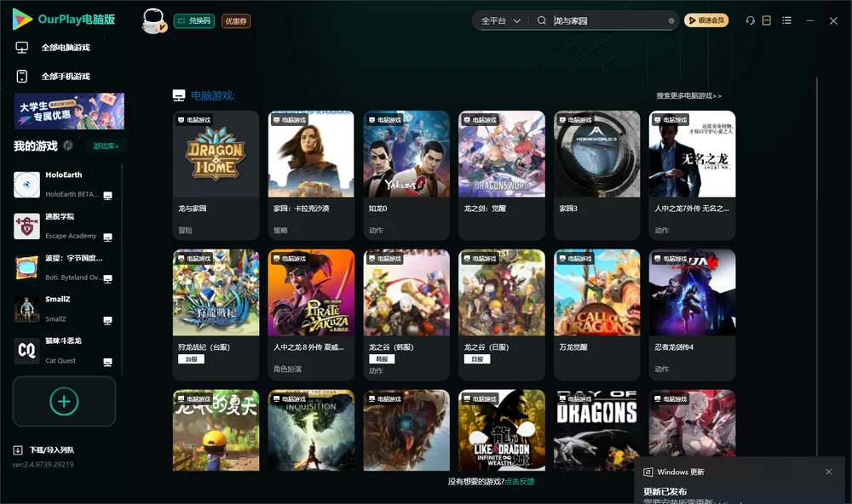Screen dimensions: 852x504
Task: Open 下载/导入列队 download queue
Action: [x=44, y=450]
